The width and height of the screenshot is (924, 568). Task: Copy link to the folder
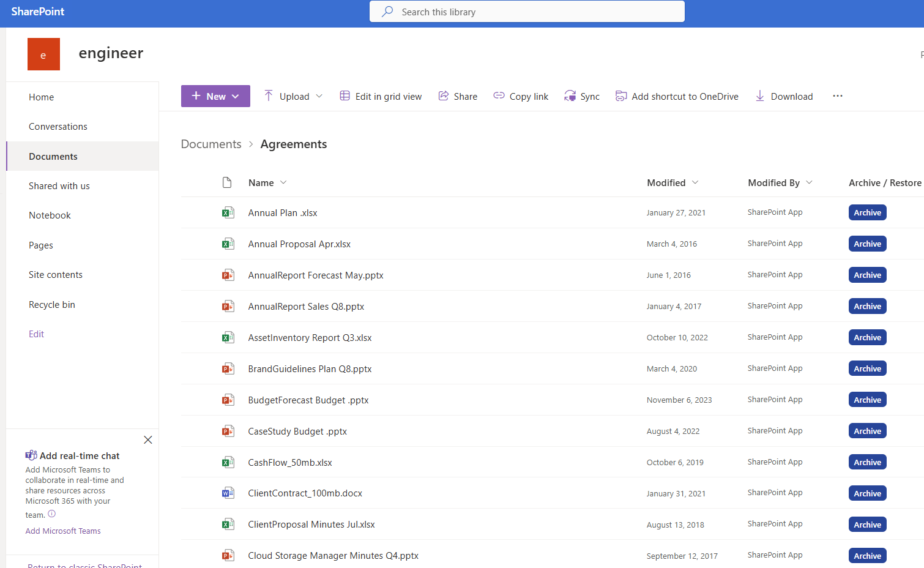521,97
